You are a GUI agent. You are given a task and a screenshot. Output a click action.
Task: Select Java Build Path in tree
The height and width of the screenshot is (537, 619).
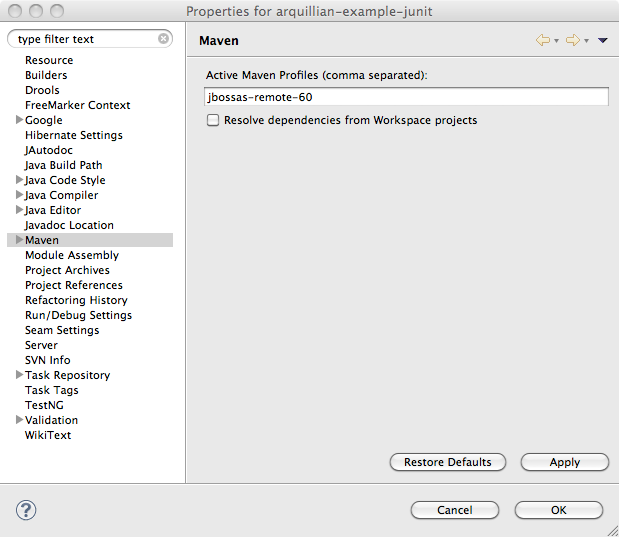63,165
